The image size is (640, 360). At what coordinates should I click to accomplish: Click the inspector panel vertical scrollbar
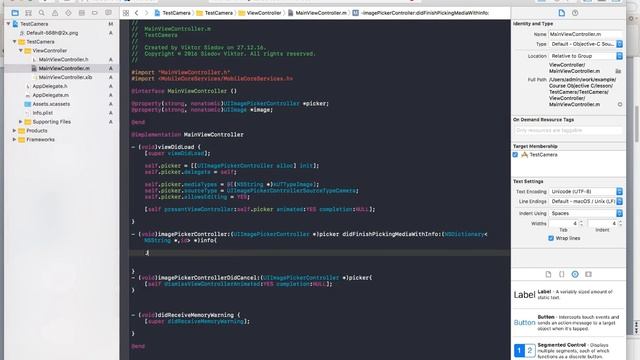tap(636, 124)
